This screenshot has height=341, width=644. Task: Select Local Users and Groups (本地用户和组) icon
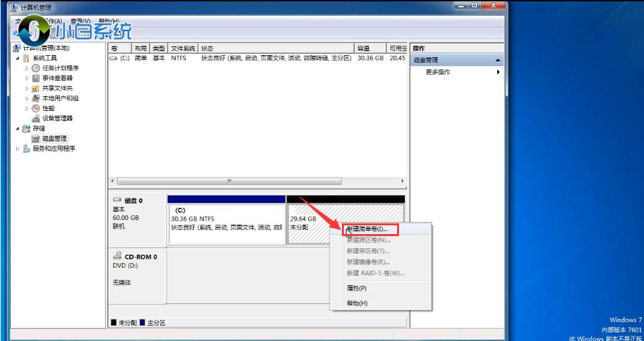point(36,98)
